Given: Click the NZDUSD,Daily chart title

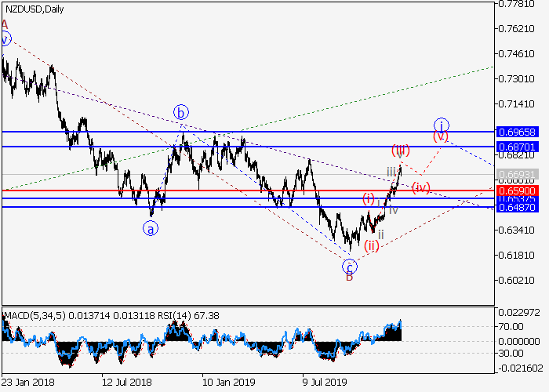Looking at the screenshot, I should pyautogui.click(x=35, y=9).
